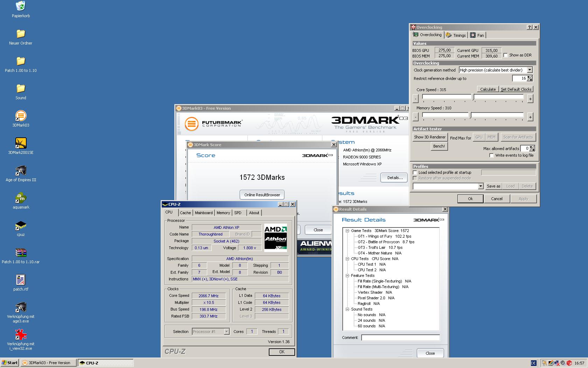Screen dimensions: 588x368
Task: Select GT2 - Battle of Proxycon row
Action: 386,242
